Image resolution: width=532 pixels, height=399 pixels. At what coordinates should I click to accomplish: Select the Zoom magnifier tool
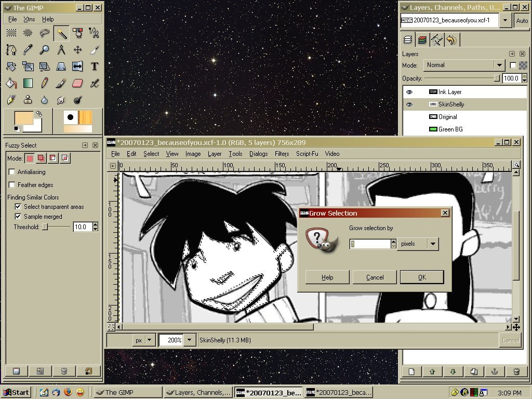(x=45, y=49)
